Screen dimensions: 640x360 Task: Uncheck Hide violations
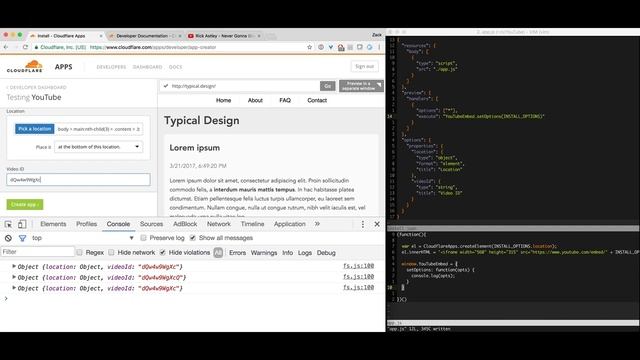[162, 253]
